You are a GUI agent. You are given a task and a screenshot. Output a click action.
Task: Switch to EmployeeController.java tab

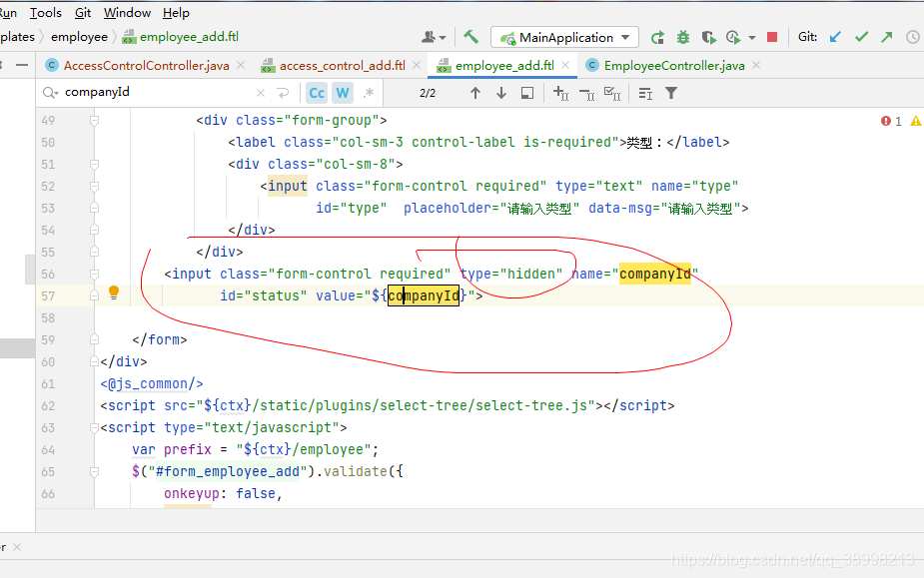coord(673,66)
